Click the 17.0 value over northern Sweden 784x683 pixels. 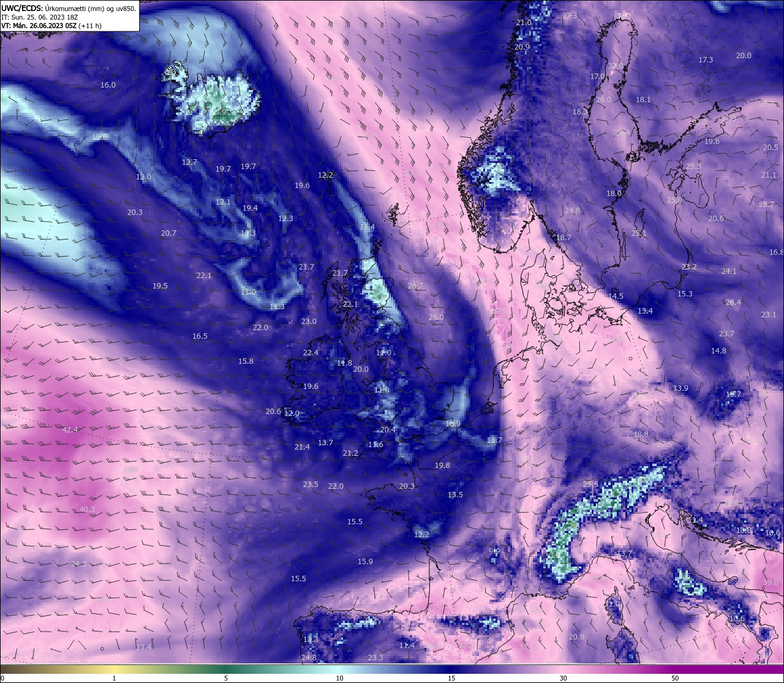click(597, 77)
